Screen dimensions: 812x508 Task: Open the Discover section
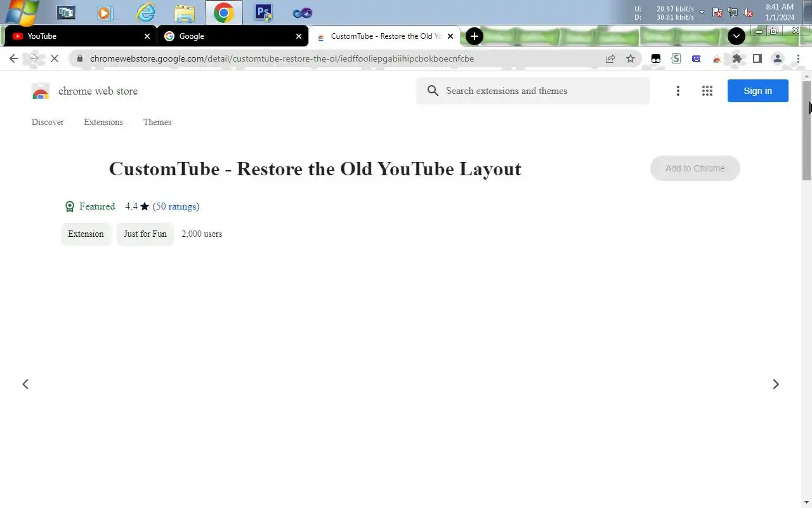48,122
